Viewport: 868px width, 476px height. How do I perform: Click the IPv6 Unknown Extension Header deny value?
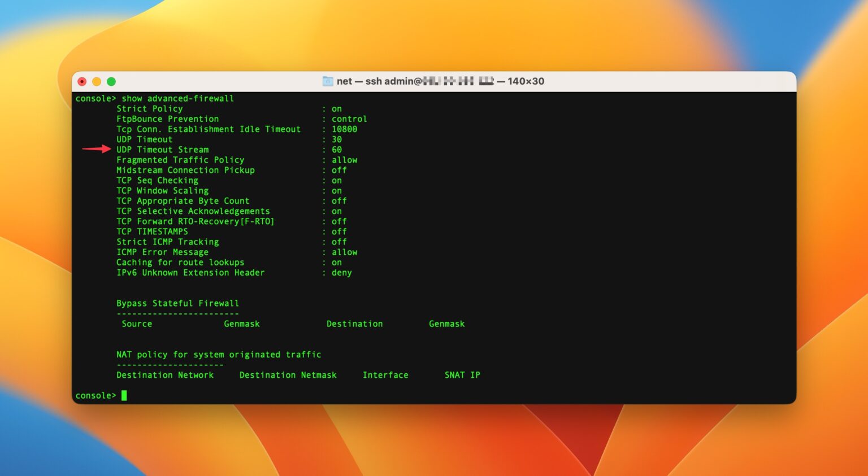[342, 273]
